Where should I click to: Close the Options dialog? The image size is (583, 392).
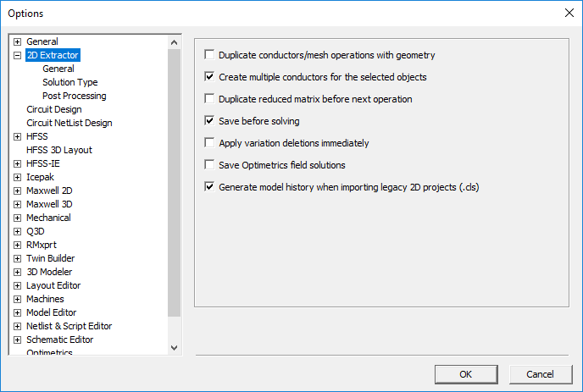pyautogui.click(x=569, y=13)
